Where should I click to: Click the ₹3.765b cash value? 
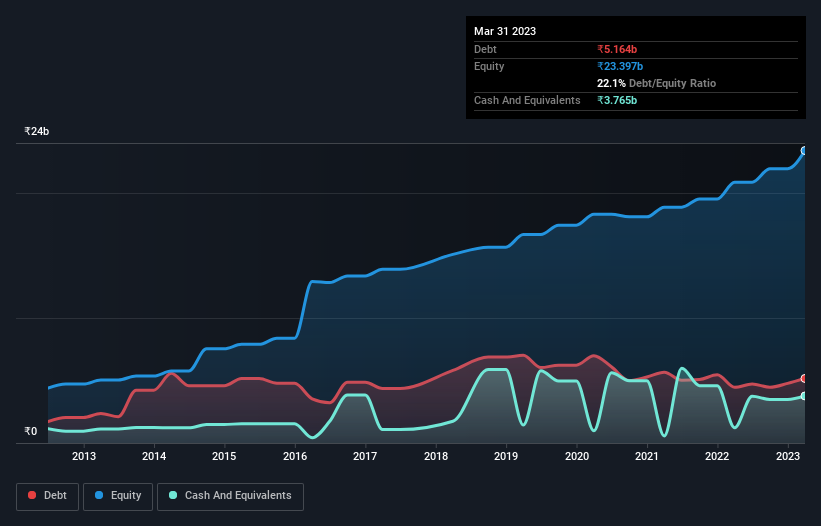coord(617,100)
